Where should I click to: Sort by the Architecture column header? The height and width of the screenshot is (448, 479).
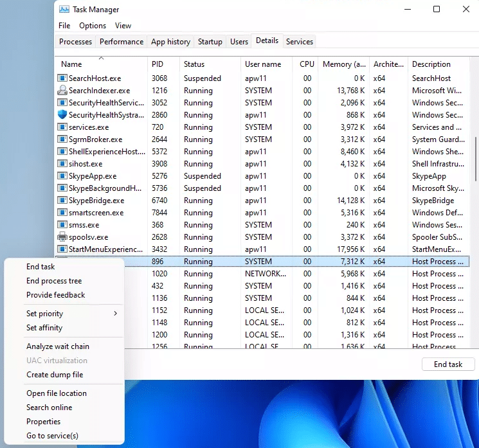tap(388, 64)
